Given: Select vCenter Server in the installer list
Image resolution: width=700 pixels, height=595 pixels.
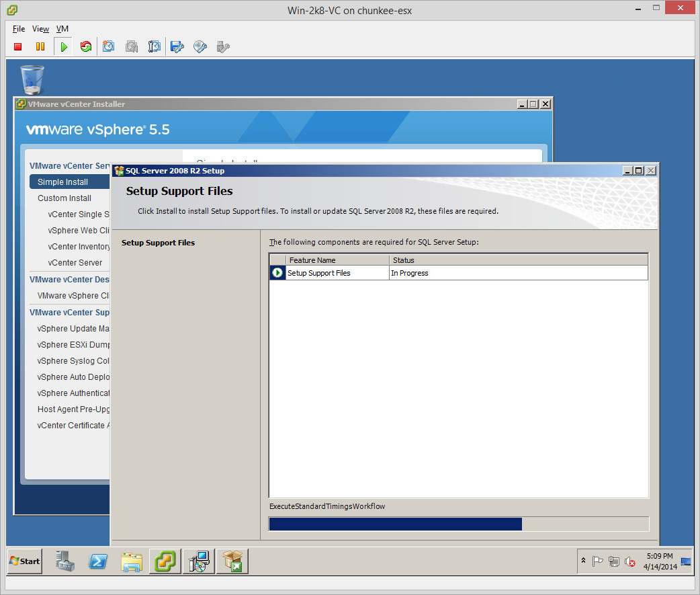Looking at the screenshot, I should coord(75,263).
